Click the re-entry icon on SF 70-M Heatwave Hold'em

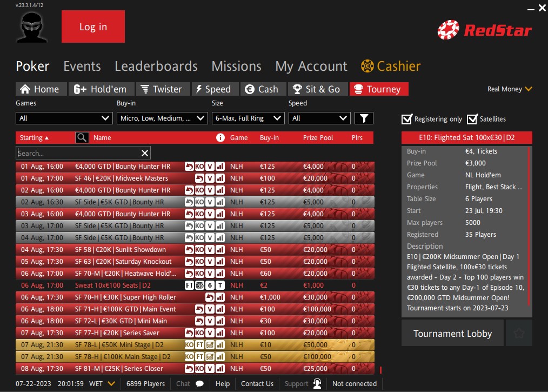[189, 274]
